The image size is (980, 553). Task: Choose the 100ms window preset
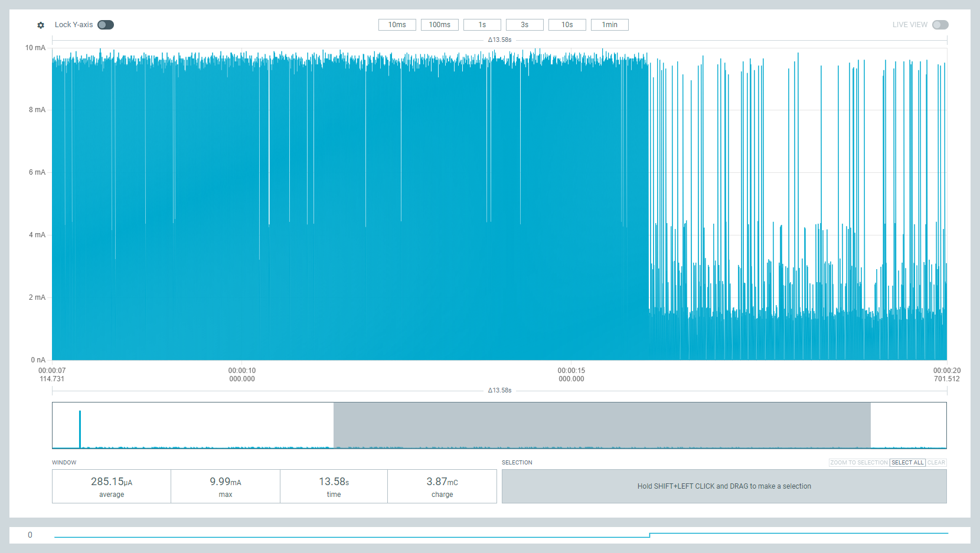(439, 25)
